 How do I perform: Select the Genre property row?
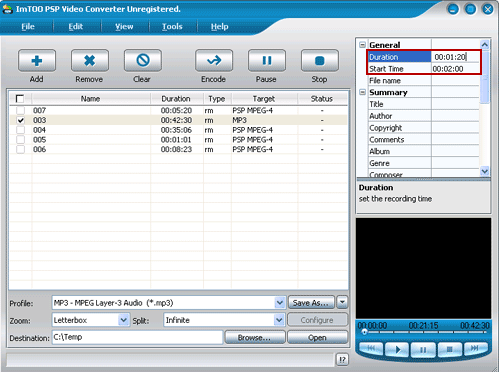click(x=424, y=163)
